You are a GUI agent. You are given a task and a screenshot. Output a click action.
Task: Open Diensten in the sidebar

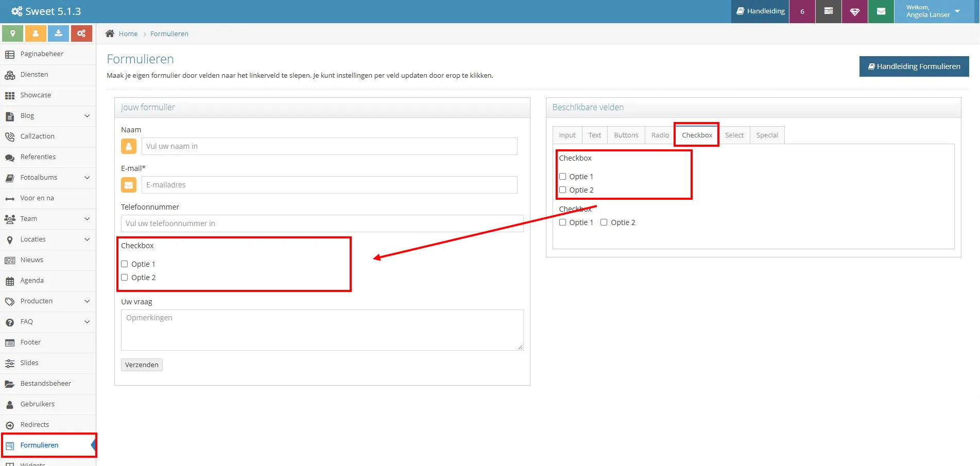(48, 75)
